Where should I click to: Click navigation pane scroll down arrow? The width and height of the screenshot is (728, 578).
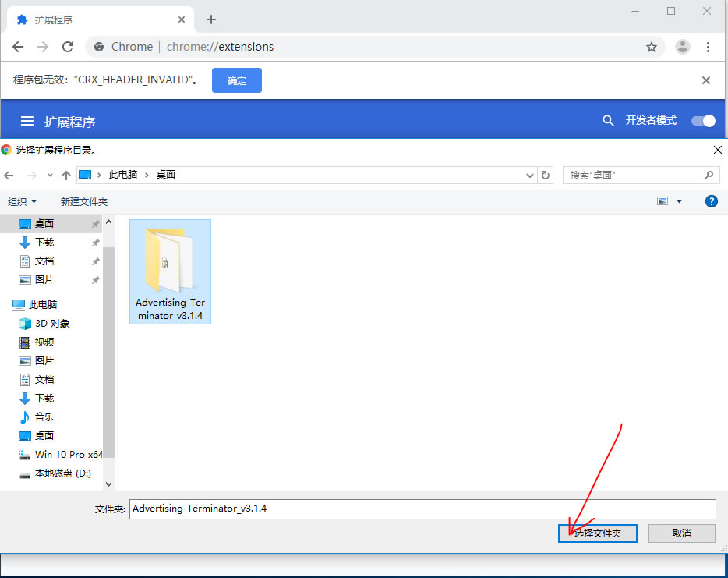(x=108, y=484)
